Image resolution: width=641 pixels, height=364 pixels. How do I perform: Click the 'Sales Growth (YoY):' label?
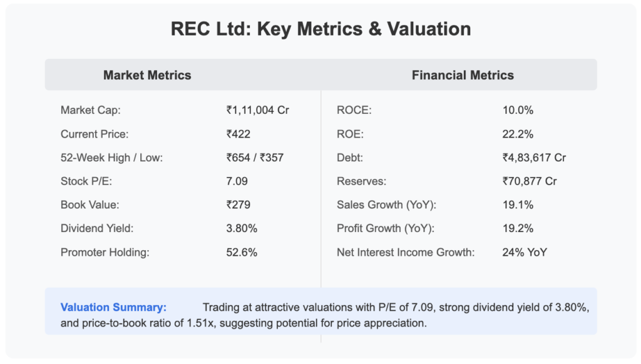click(387, 205)
